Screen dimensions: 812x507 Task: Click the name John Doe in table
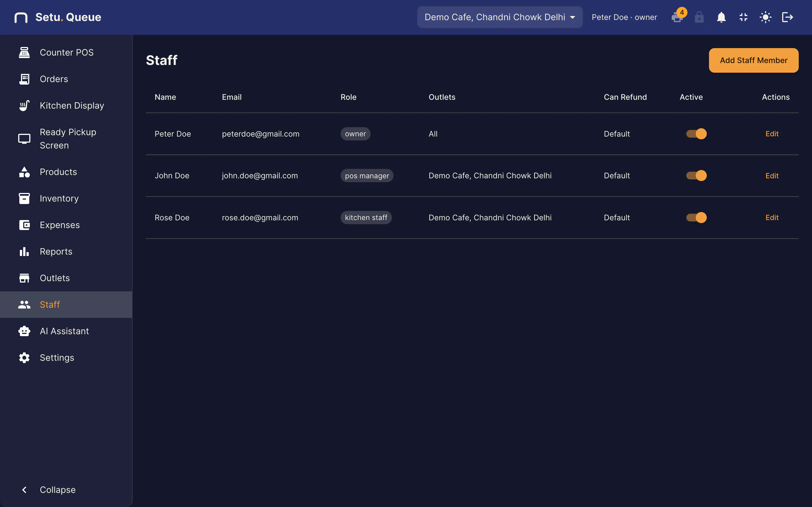pos(172,175)
